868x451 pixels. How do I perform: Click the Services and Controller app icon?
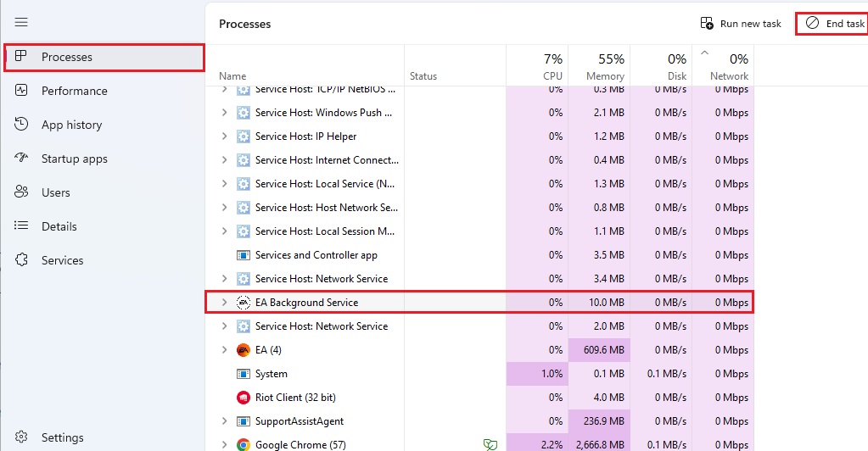pyautogui.click(x=243, y=255)
